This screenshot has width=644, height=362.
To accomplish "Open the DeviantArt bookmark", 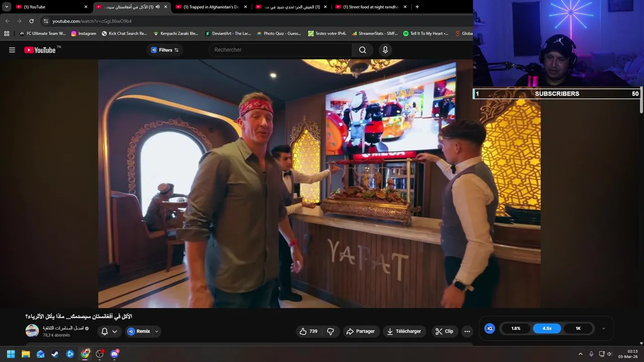I will 227,33.
